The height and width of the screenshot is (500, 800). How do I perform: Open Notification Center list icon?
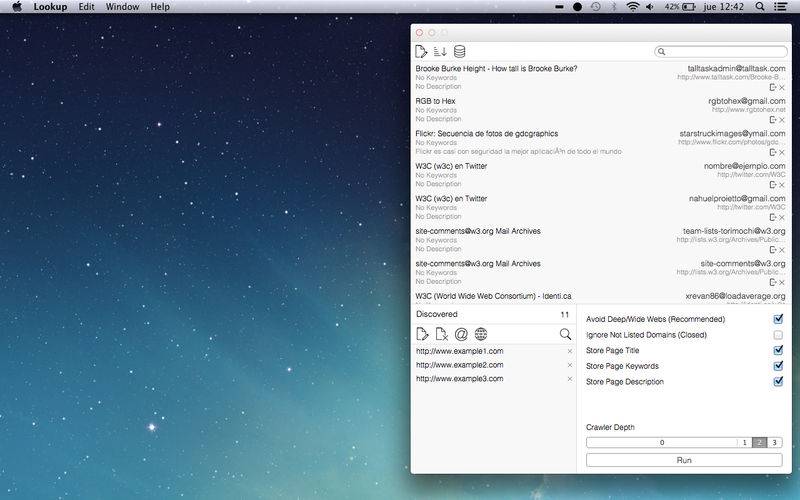[x=780, y=7]
